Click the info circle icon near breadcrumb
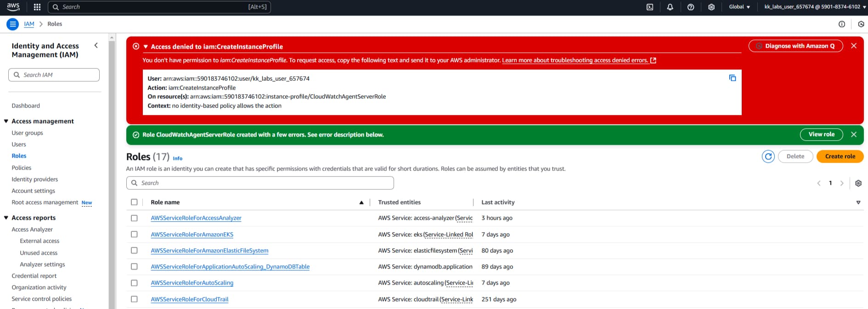Viewport: 868px width, 309px height. pos(842,24)
